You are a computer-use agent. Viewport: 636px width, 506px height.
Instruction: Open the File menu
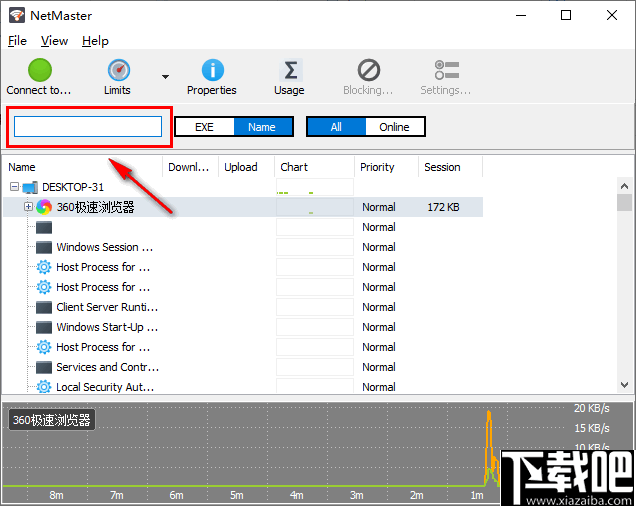click(17, 41)
